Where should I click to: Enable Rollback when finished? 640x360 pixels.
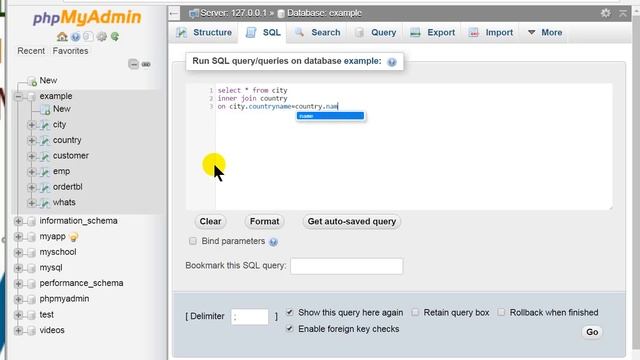501,313
